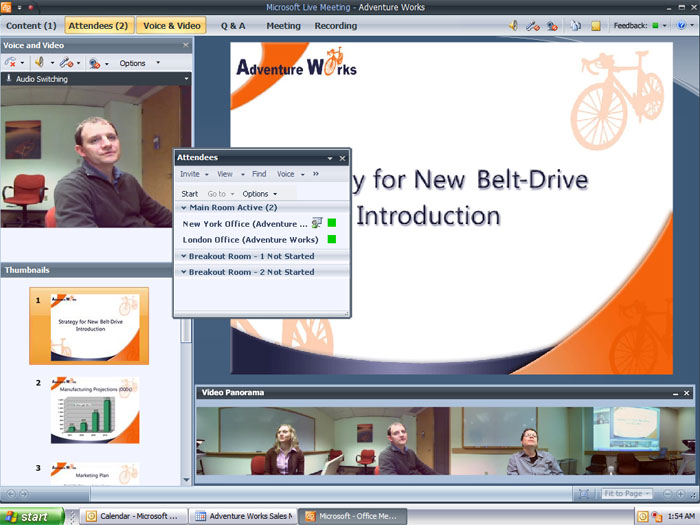Image resolution: width=700 pixels, height=525 pixels.
Task: Close the Video Panorama panel
Action: click(x=687, y=393)
